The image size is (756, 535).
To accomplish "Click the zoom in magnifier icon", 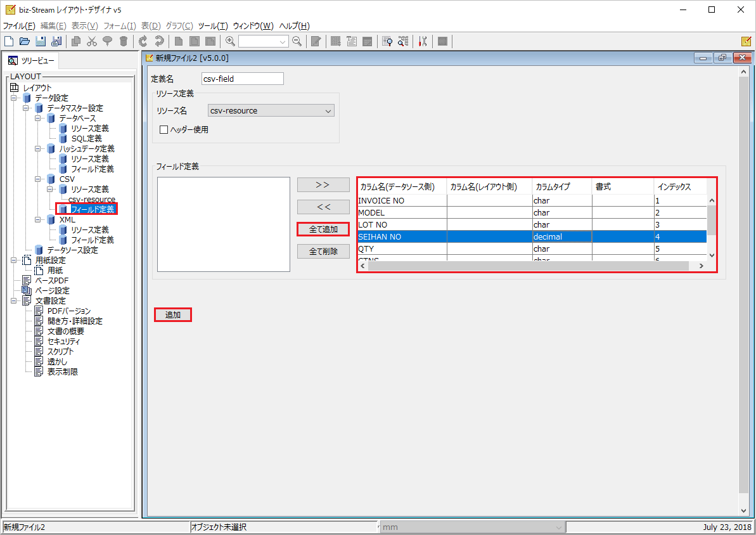I will coord(231,41).
